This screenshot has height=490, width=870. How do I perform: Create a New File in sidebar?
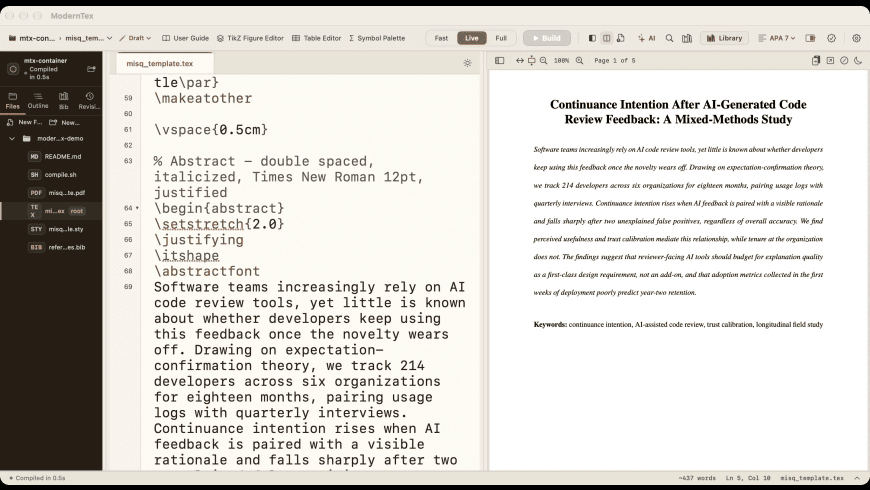(x=24, y=122)
